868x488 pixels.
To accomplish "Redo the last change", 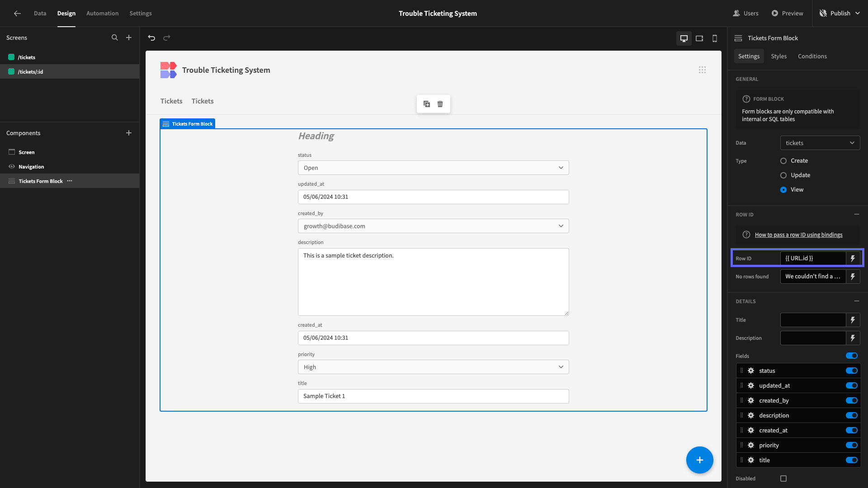I will (x=167, y=38).
